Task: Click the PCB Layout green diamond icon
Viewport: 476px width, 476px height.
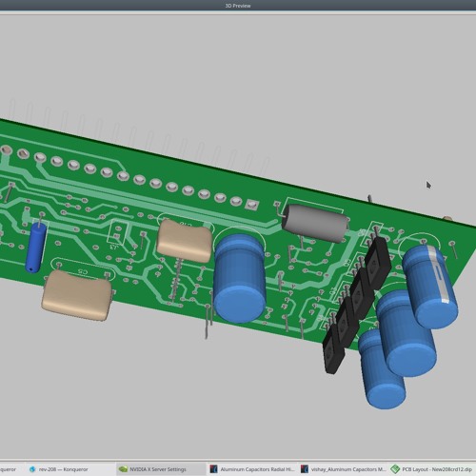Action: coord(395,469)
